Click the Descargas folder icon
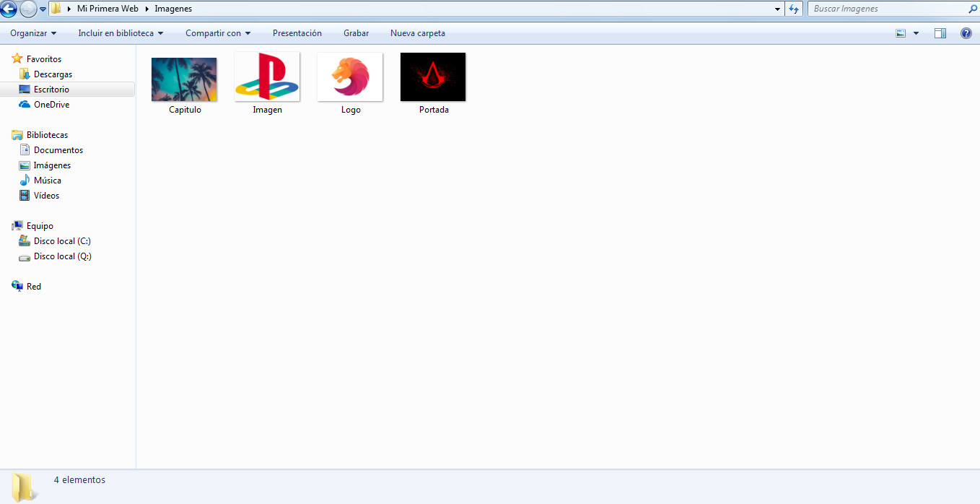 tap(25, 74)
